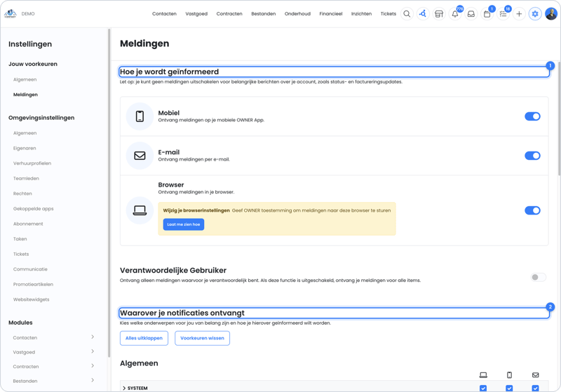
Task: Open Promotieartikelen settings
Action: pos(33,284)
